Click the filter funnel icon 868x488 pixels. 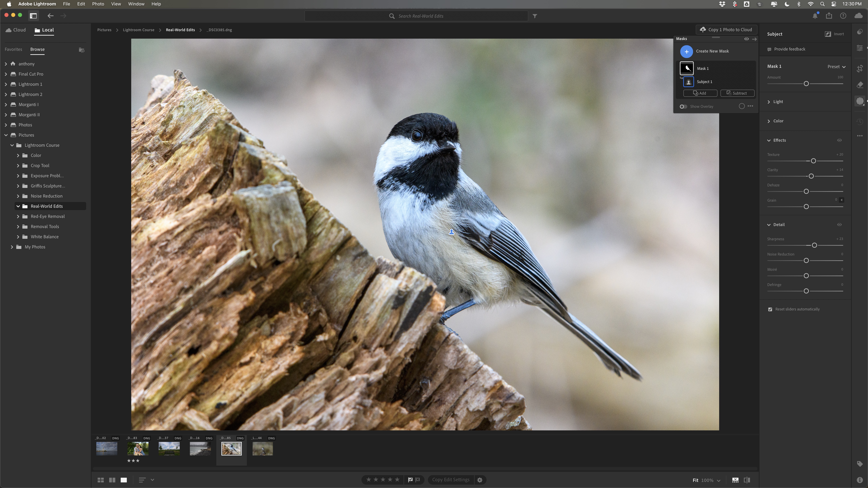[x=535, y=16]
